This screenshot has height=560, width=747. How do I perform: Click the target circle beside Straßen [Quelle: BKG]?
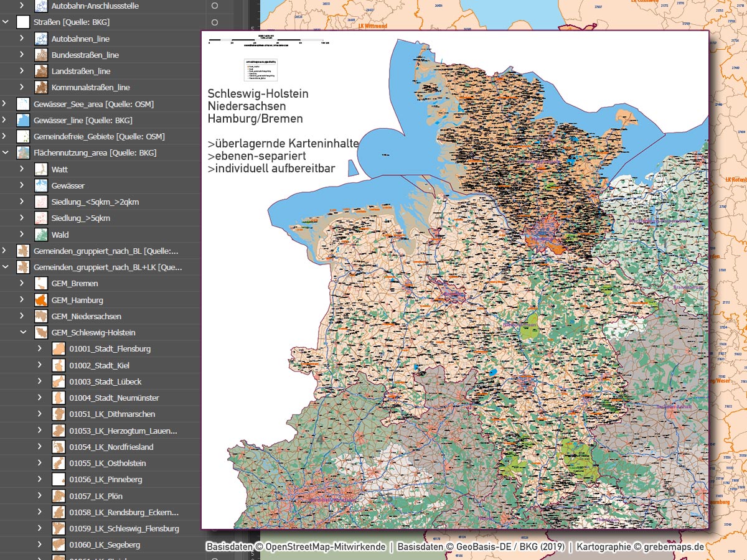(x=215, y=22)
